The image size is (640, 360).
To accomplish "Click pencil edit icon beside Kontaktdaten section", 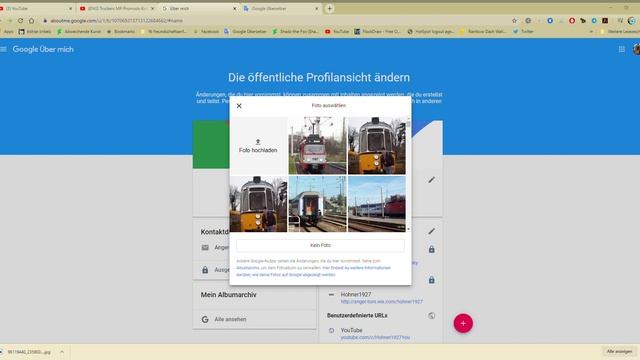I will coord(431,231).
